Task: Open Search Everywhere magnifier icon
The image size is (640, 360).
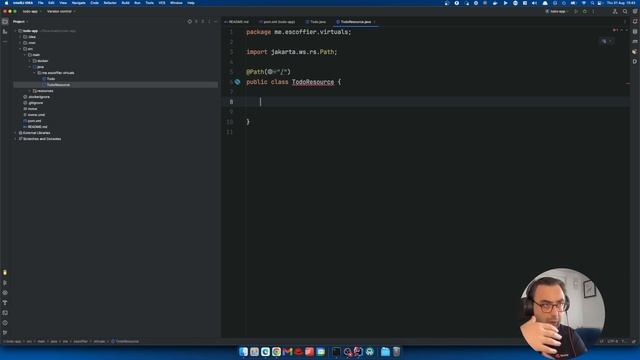Action: (x=625, y=11)
